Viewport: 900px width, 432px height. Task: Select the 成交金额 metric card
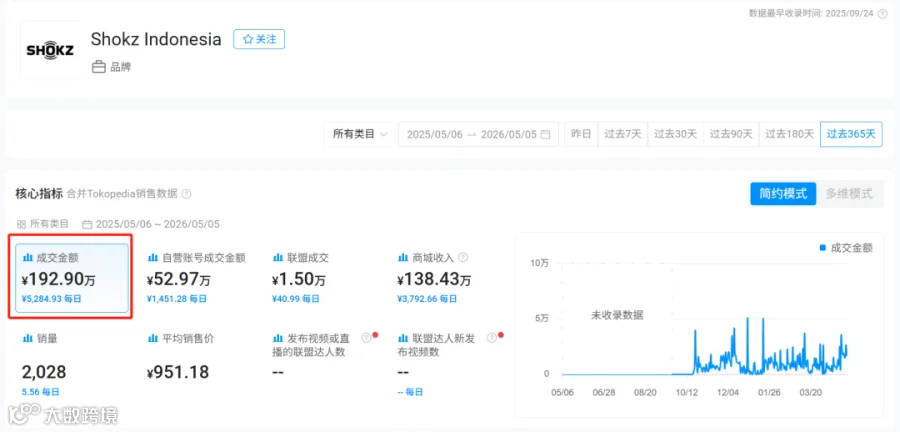(72, 278)
